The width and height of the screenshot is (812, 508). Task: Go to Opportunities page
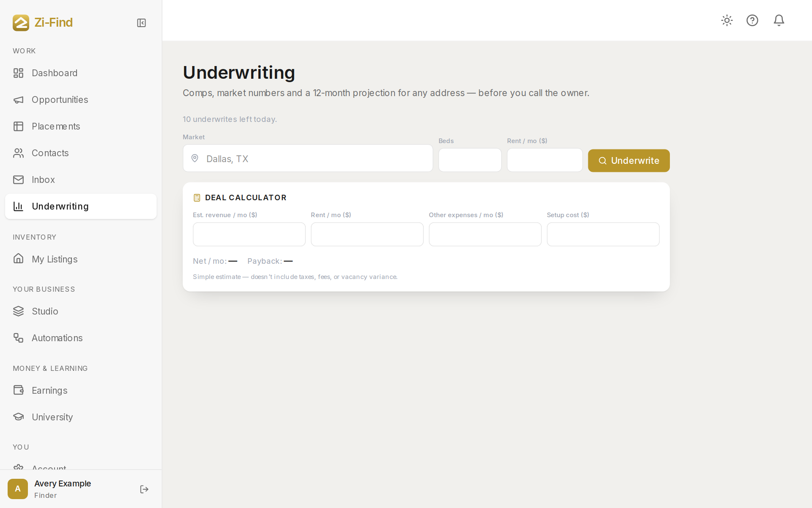tap(81, 100)
